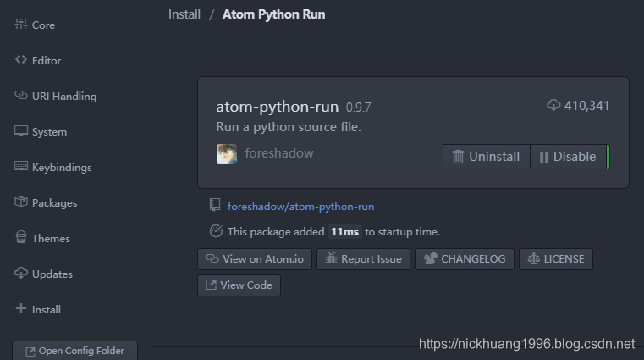Open the Themes section

tap(42, 238)
